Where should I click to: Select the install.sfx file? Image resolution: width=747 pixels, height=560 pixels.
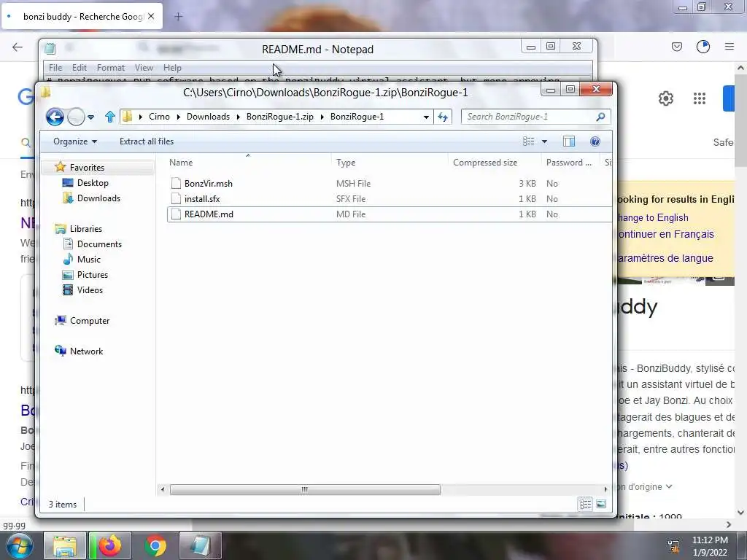202,199
